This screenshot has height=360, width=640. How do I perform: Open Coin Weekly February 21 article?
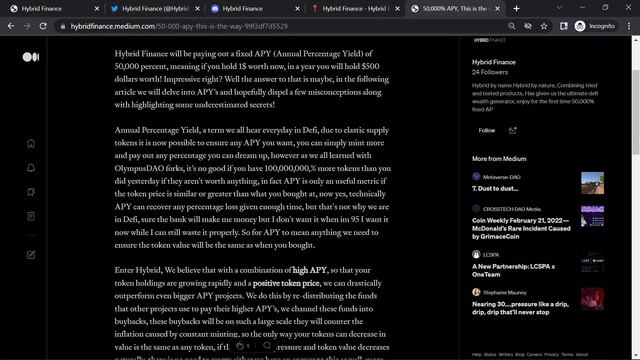[x=521, y=229]
